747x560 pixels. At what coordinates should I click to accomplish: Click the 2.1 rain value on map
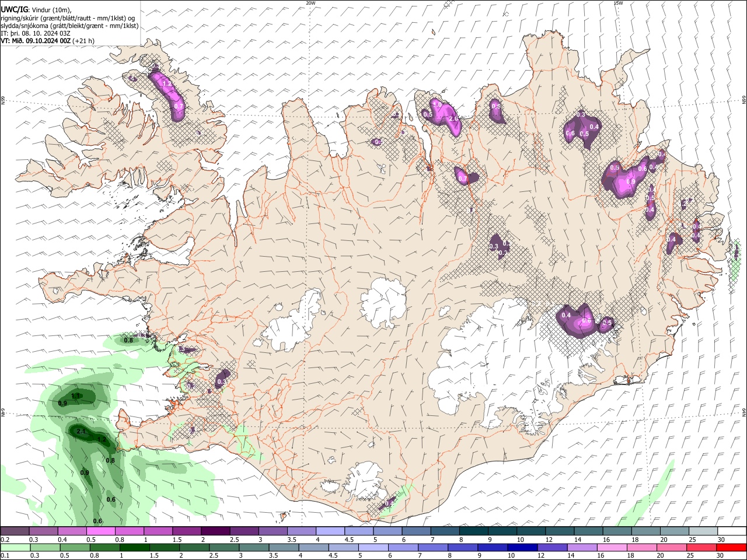pos(81,432)
